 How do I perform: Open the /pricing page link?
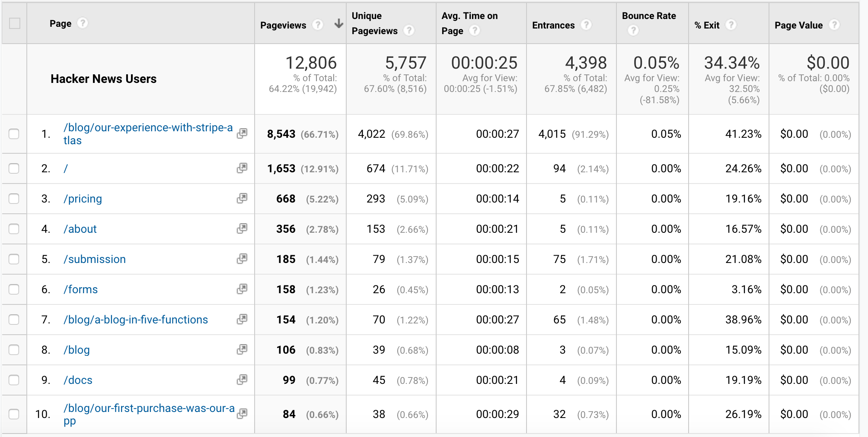[83, 199]
